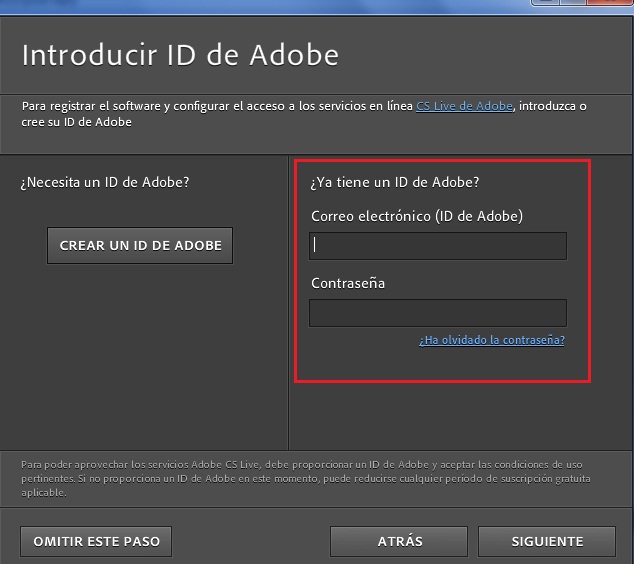Open the CS Live de Adobe link
This screenshot has width=634, height=564.
coord(464,106)
